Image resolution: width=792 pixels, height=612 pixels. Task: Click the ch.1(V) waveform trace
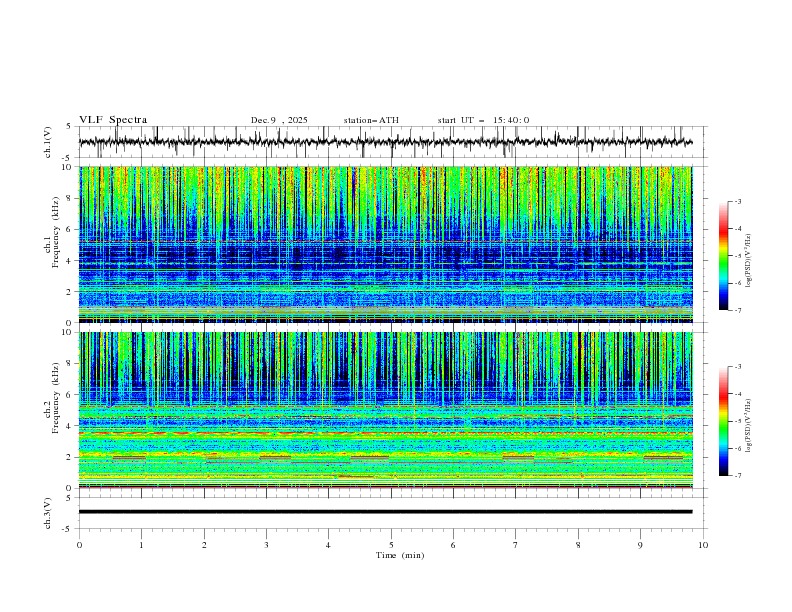pyautogui.click(x=386, y=142)
